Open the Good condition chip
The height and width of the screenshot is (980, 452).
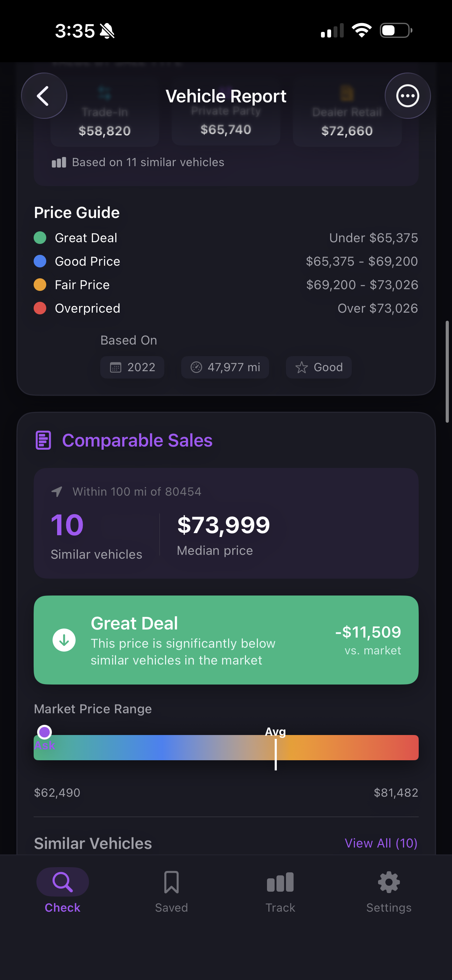click(319, 367)
